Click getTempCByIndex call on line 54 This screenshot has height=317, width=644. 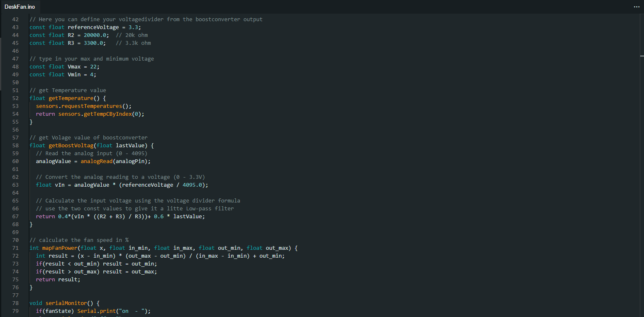point(107,114)
